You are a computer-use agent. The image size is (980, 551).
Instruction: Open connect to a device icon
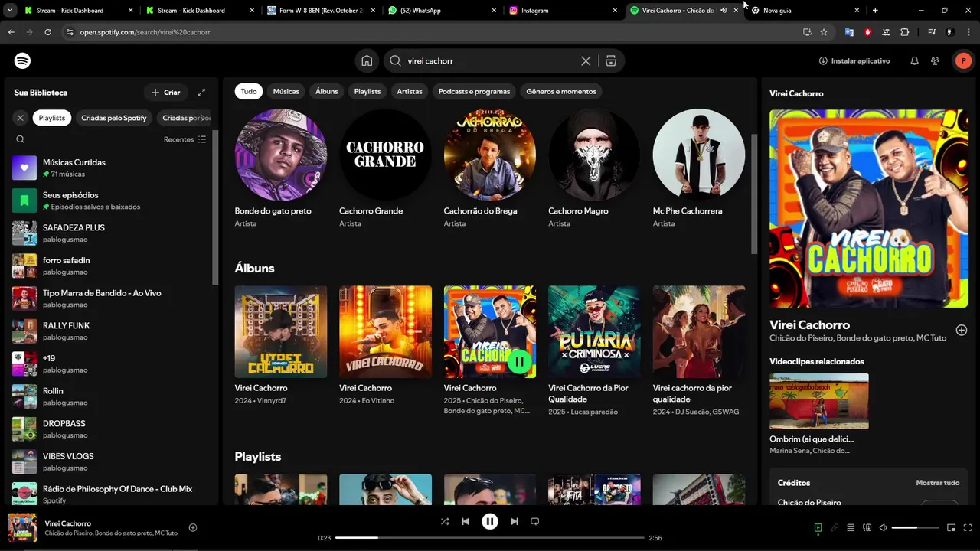coord(867,527)
